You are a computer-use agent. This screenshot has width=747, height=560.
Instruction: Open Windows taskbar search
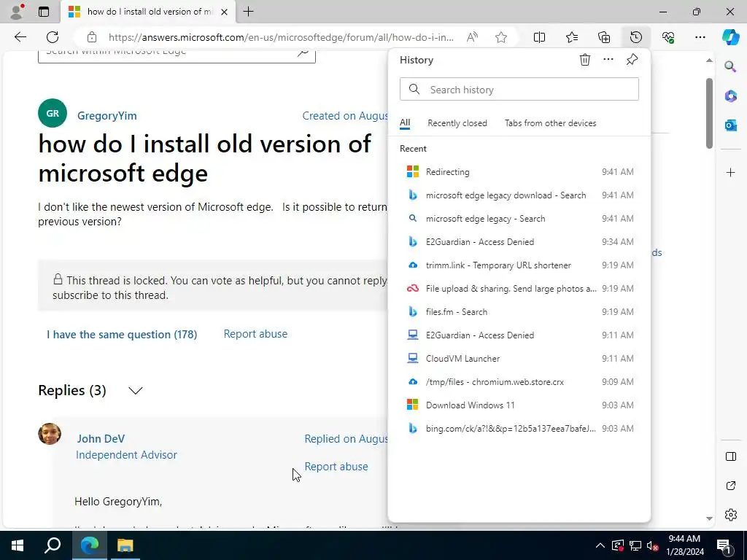coord(53,545)
